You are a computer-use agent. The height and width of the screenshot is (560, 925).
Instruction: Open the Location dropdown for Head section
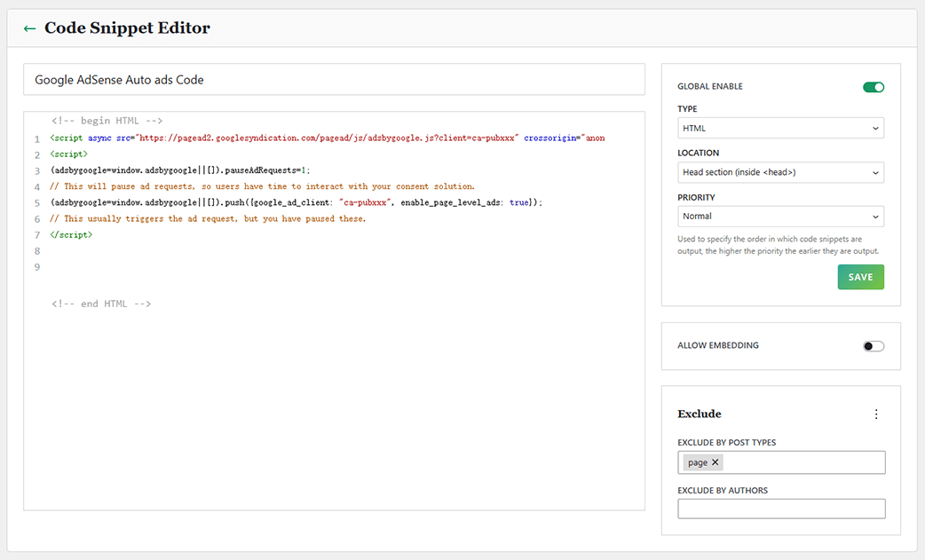coord(780,172)
